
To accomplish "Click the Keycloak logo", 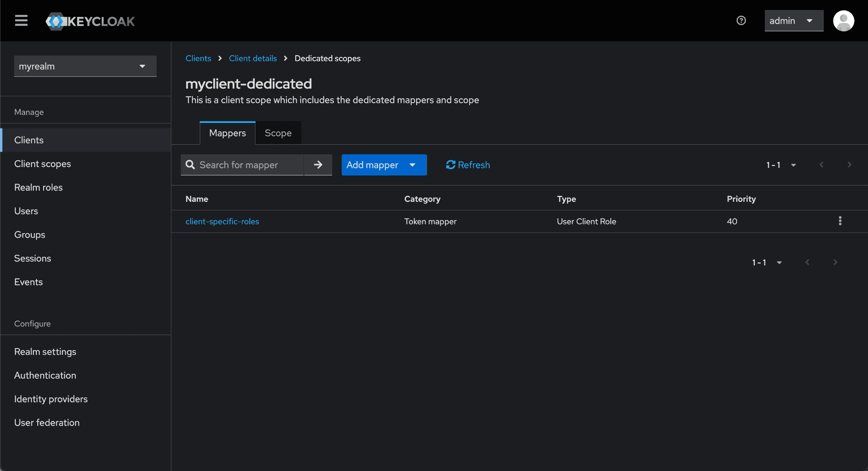I will click(90, 21).
